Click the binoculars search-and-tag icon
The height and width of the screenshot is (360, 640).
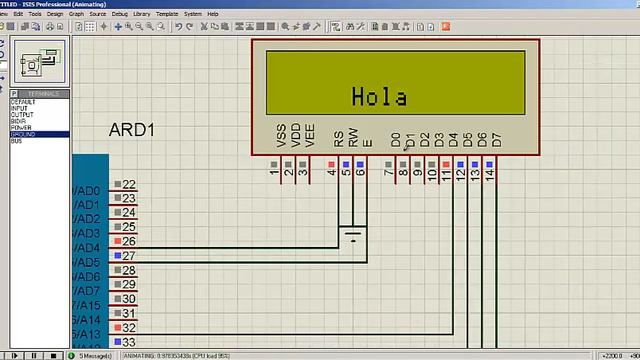click(x=350, y=27)
